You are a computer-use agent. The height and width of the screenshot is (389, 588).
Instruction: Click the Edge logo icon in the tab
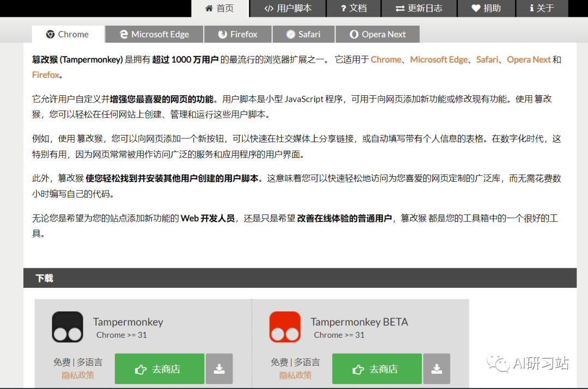(x=124, y=34)
